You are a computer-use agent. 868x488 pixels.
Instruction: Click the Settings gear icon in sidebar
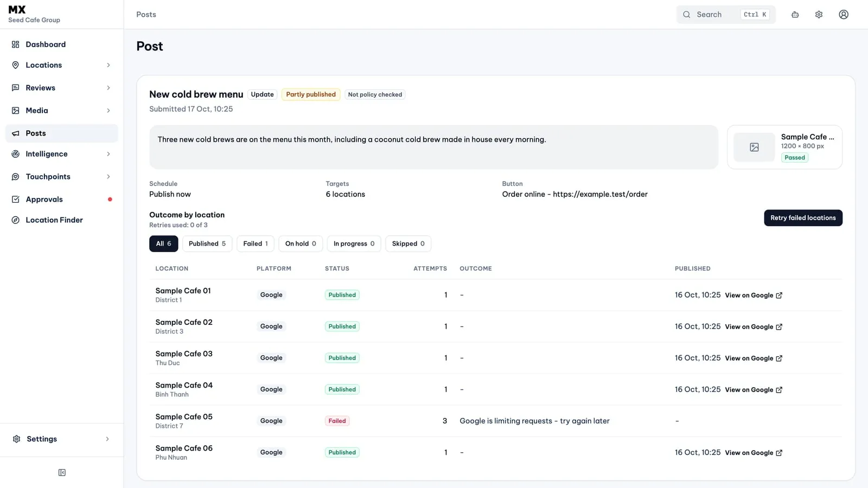(17, 439)
